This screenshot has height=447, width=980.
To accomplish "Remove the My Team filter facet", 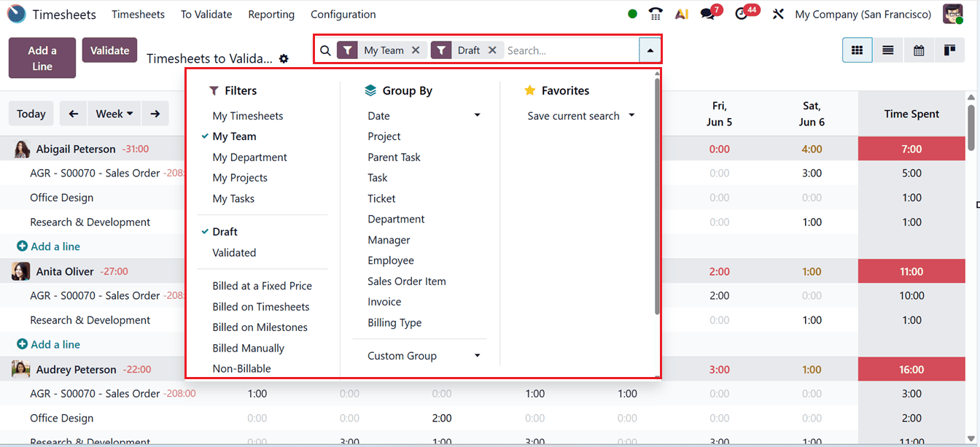I will tap(416, 50).
